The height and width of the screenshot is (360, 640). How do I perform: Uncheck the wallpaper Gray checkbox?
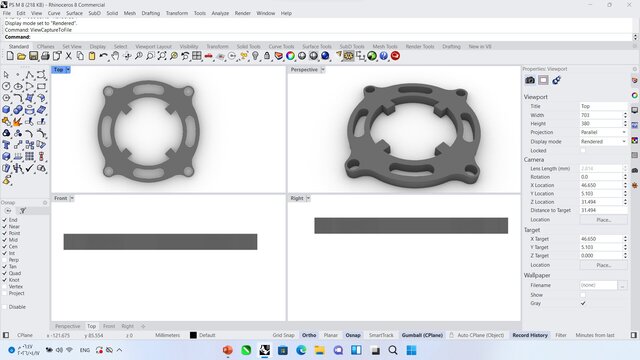(583, 303)
